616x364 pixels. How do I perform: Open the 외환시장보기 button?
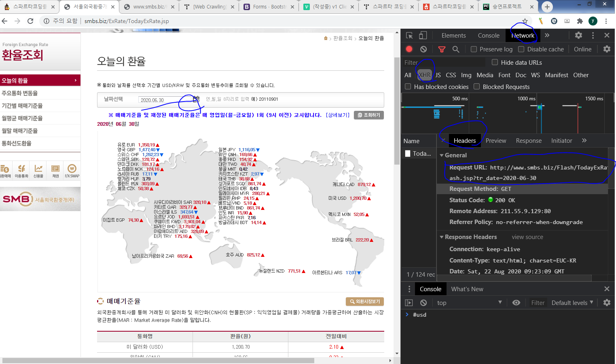[x=365, y=302]
